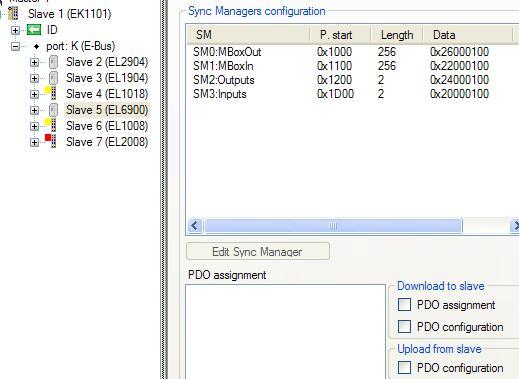This screenshot has height=379, width=519.
Task: Select Slave 5 (EL6900) label
Action: (107, 110)
